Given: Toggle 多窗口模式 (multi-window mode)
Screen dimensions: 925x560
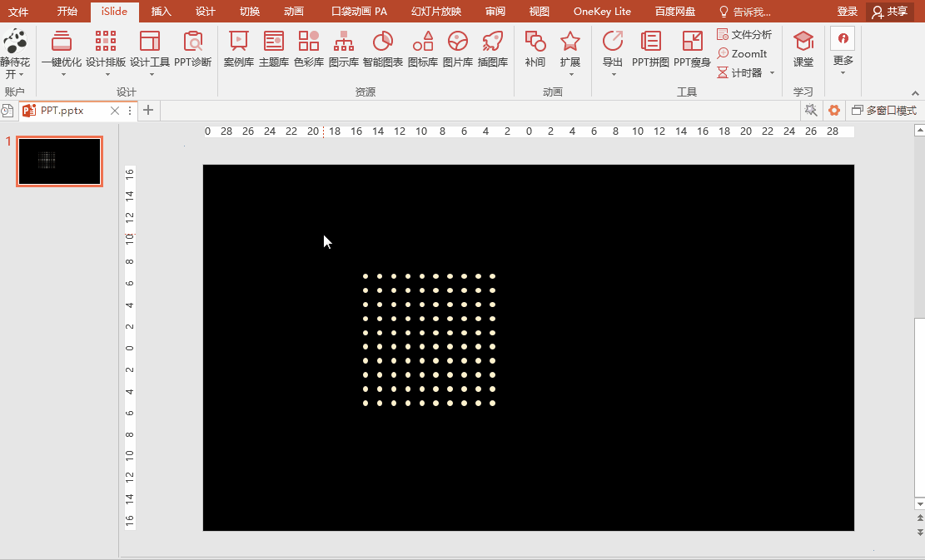Looking at the screenshot, I should click(x=885, y=110).
